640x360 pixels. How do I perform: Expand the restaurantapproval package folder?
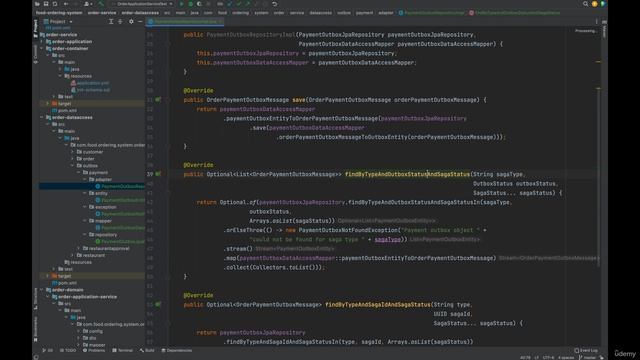79,248
